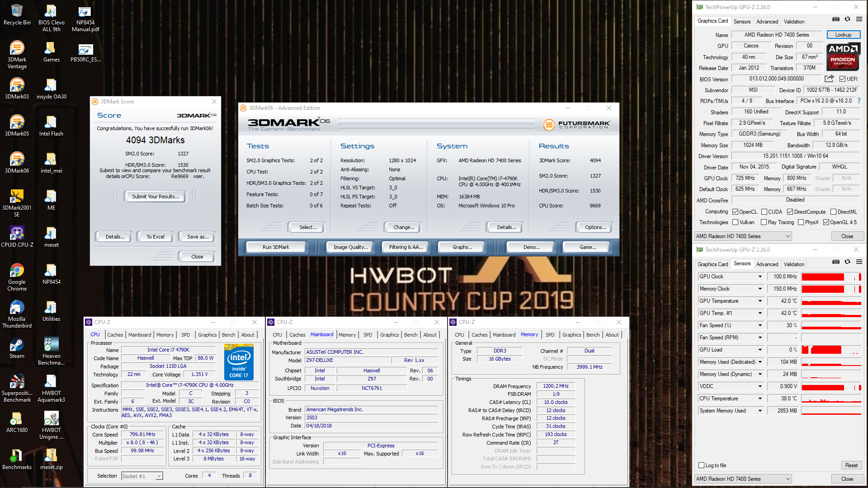Toggle the OpenCL checkbox in GPU-Z
The width and height of the screenshot is (868, 488).
[736, 211]
